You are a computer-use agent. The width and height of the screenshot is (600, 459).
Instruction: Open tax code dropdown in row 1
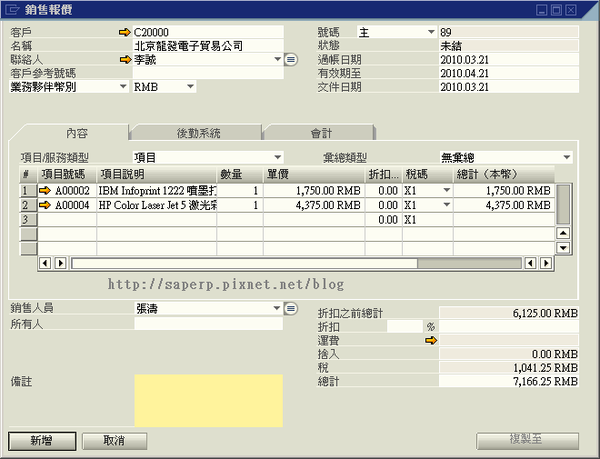point(447,190)
